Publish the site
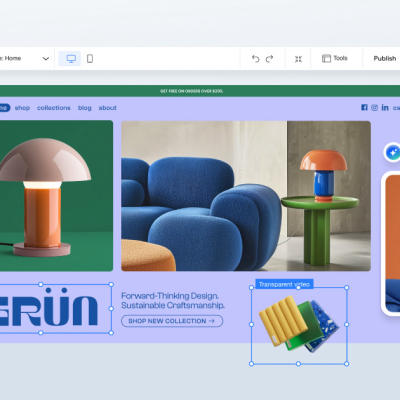 385,58
